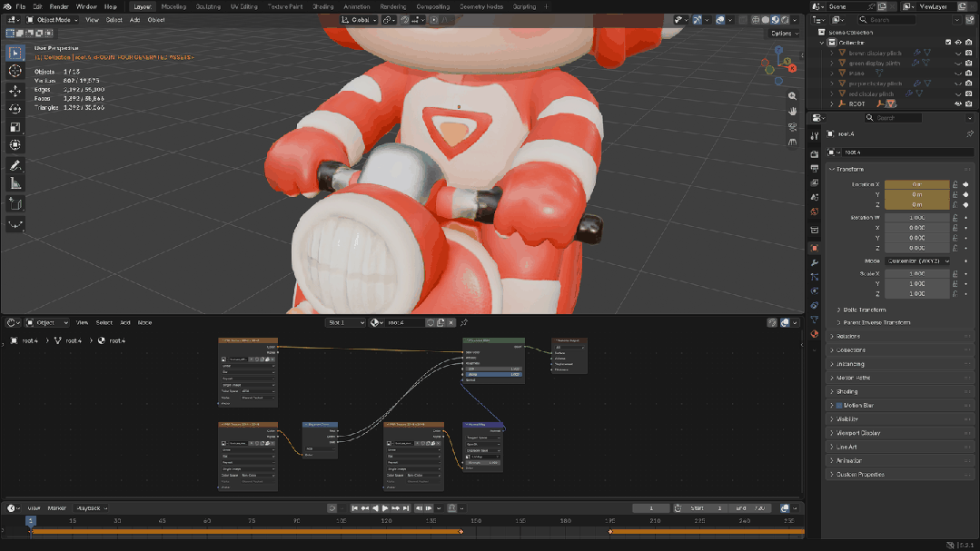Select the Rotate tool

[x=15, y=109]
